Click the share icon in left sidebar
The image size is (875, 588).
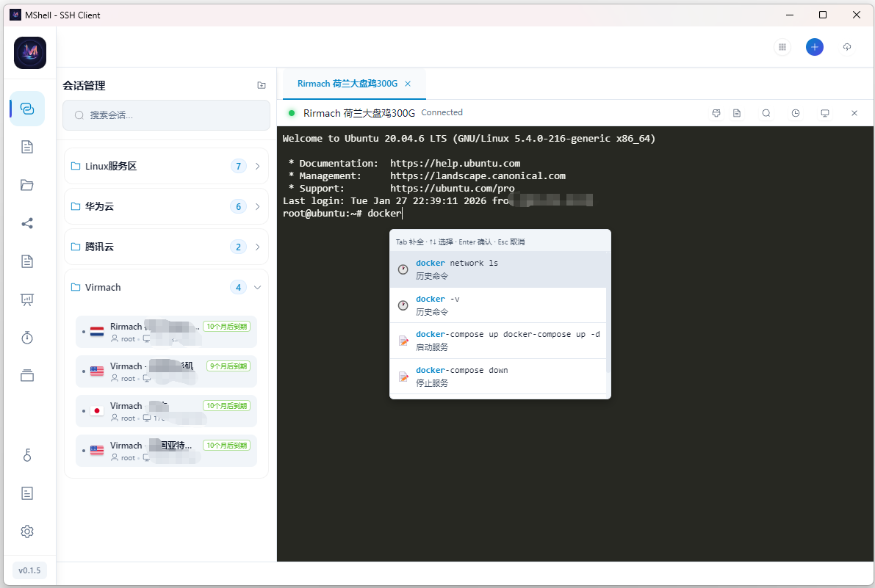[x=27, y=223]
